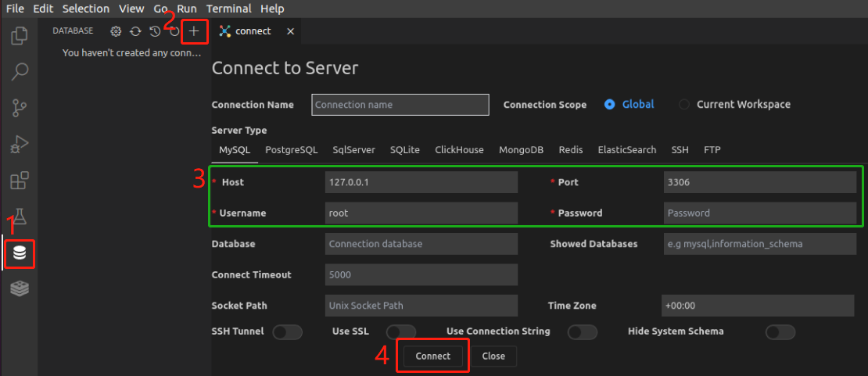The image size is (868, 376).
Task: Open the Source Control icon
Action: click(x=20, y=108)
